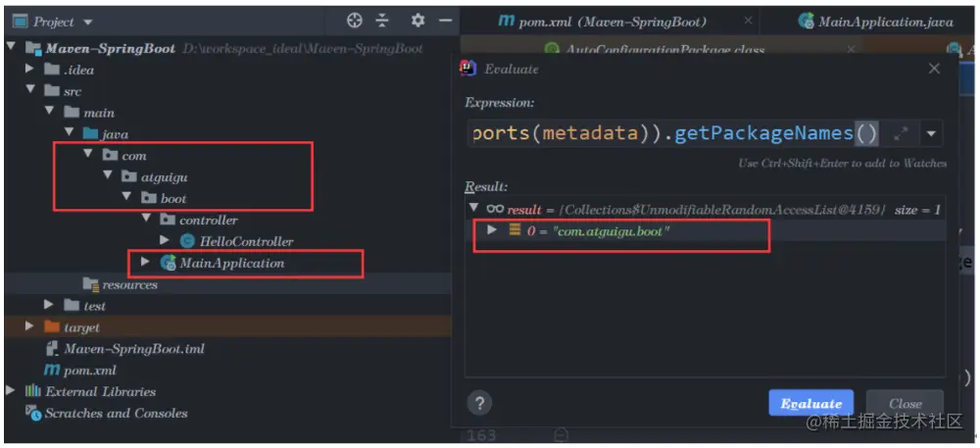
Task: Expand the .idea folder
Action: click(x=30, y=69)
